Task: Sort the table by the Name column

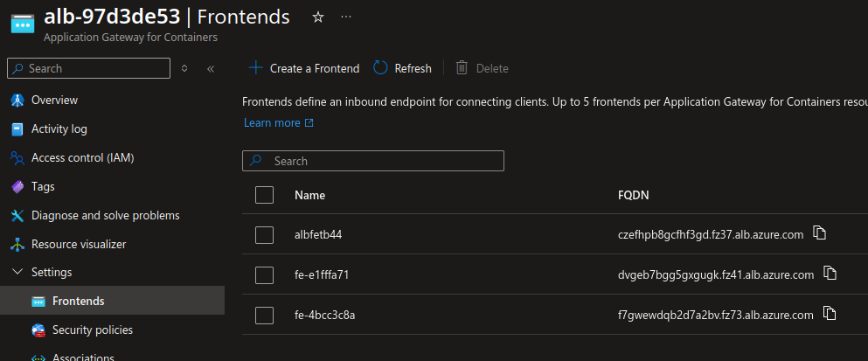Action: coord(309,195)
